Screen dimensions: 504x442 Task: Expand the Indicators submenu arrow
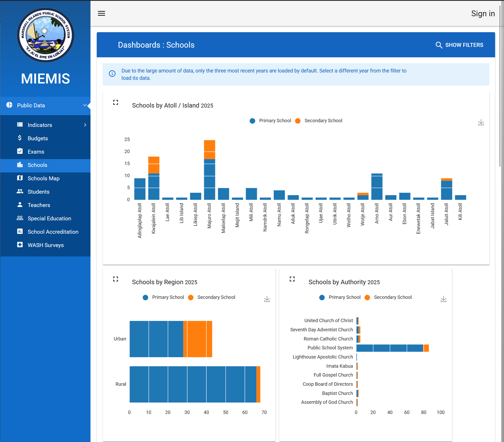85,125
